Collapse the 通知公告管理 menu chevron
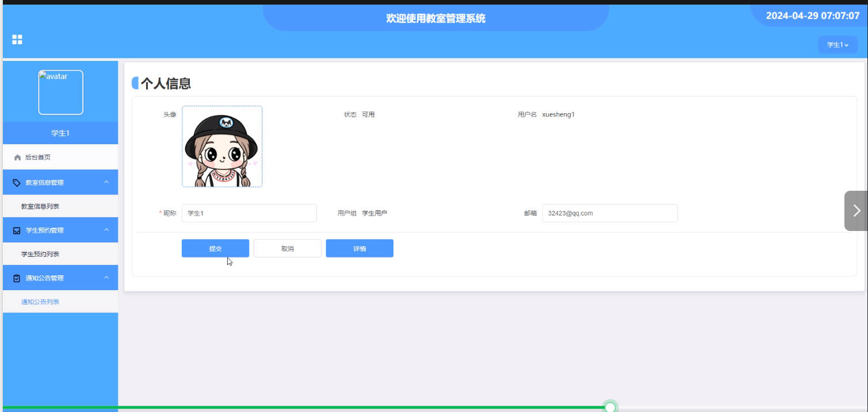This screenshot has width=868, height=412. pyautogui.click(x=106, y=278)
